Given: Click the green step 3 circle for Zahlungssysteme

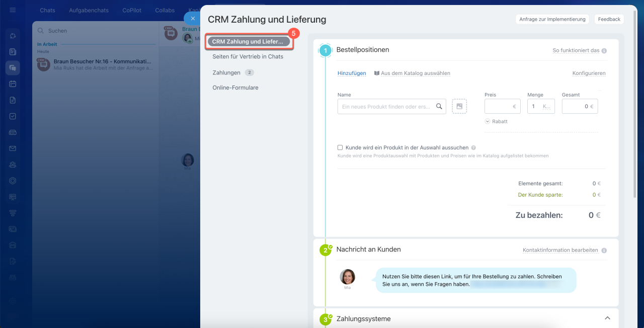Looking at the screenshot, I should [326, 319].
